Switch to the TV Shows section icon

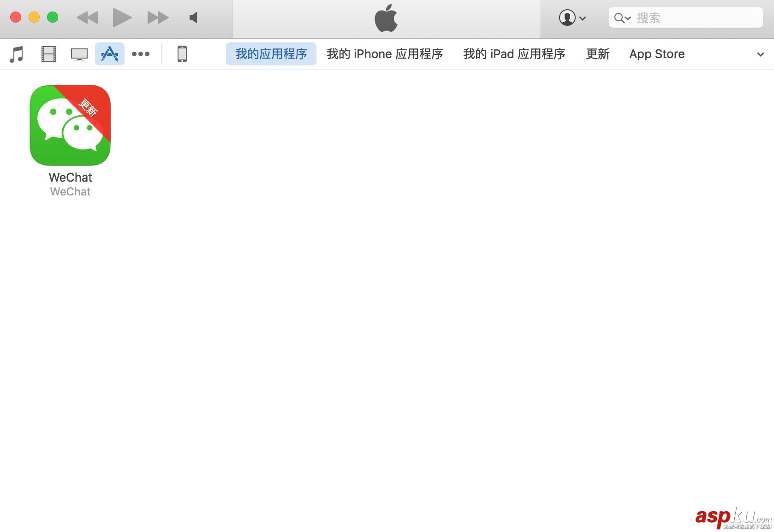tap(79, 54)
